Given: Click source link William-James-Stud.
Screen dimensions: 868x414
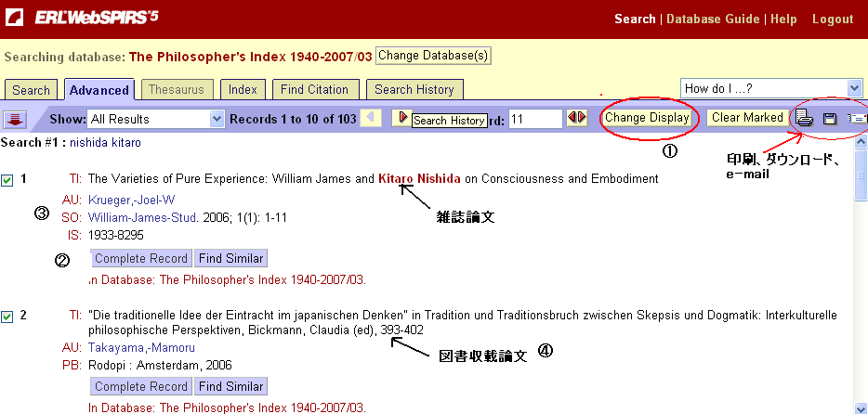Looking at the screenshot, I should pyautogui.click(x=143, y=218).
